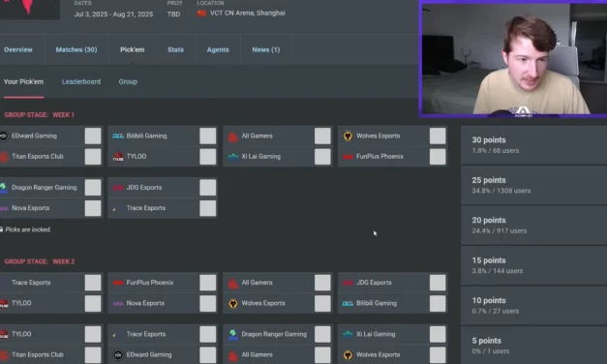The width and height of the screenshot is (607, 364).
Task: Click the EDward Gaming team name, Week 1
Action: point(34,136)
